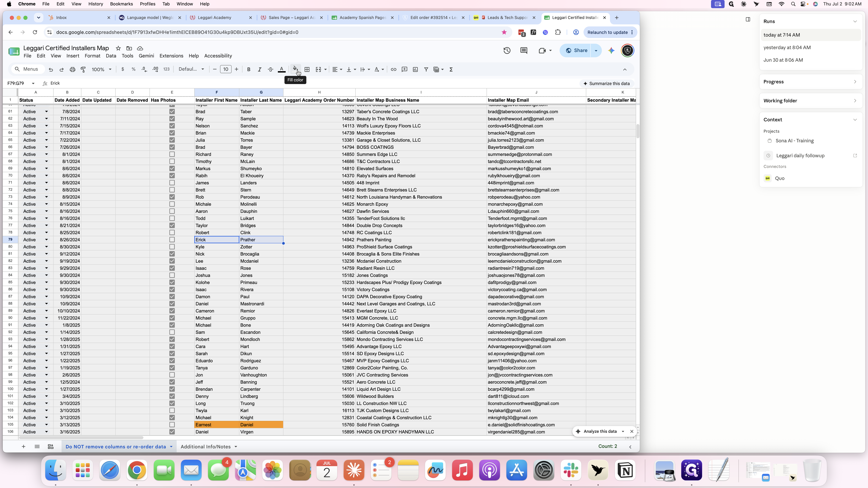Open the zoom 100% dropdown
Screen dimensions: 868x488
101,69
